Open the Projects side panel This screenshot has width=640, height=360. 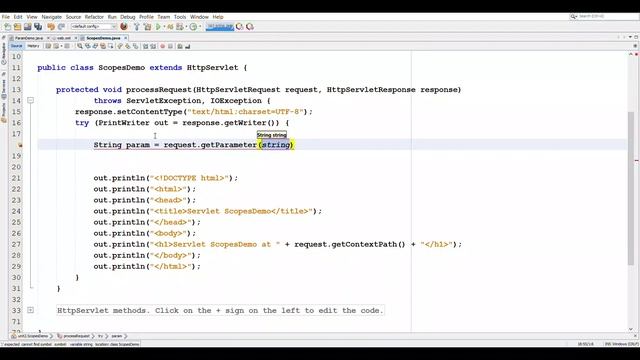[x=4, y=113]
